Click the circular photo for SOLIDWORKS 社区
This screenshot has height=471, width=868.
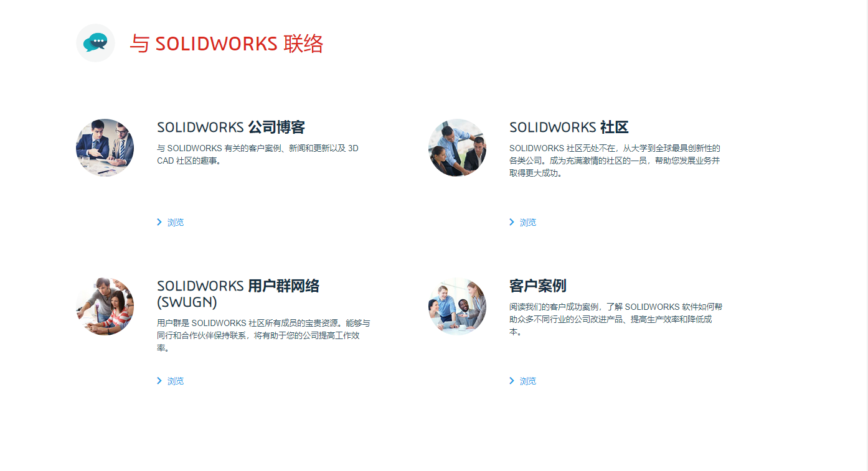[x=458, y=147]
